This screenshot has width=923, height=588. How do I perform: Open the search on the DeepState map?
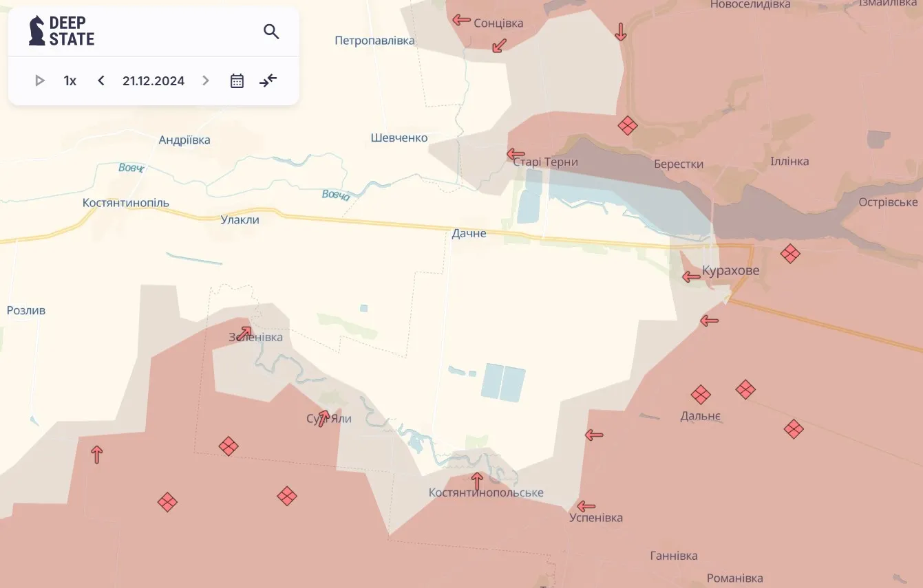[271, 31]
